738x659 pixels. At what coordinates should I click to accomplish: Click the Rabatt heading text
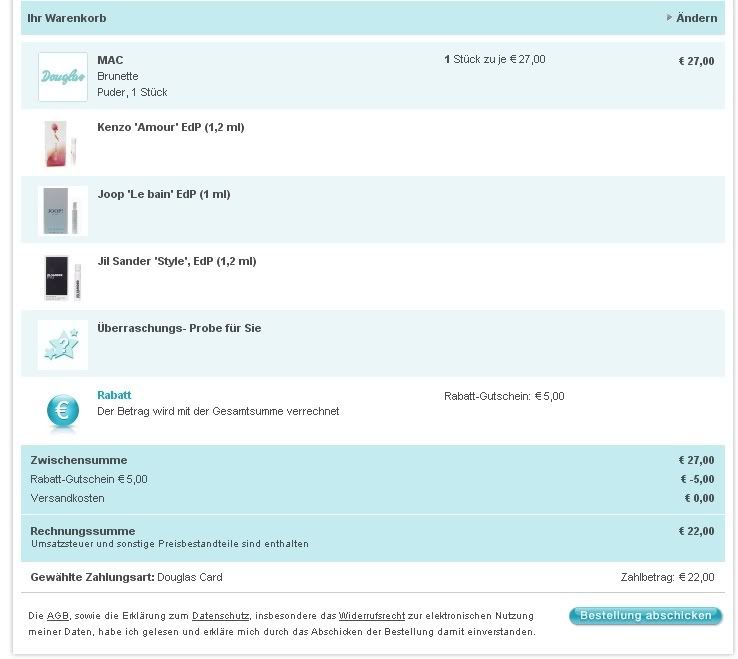[x=114, y=395]
